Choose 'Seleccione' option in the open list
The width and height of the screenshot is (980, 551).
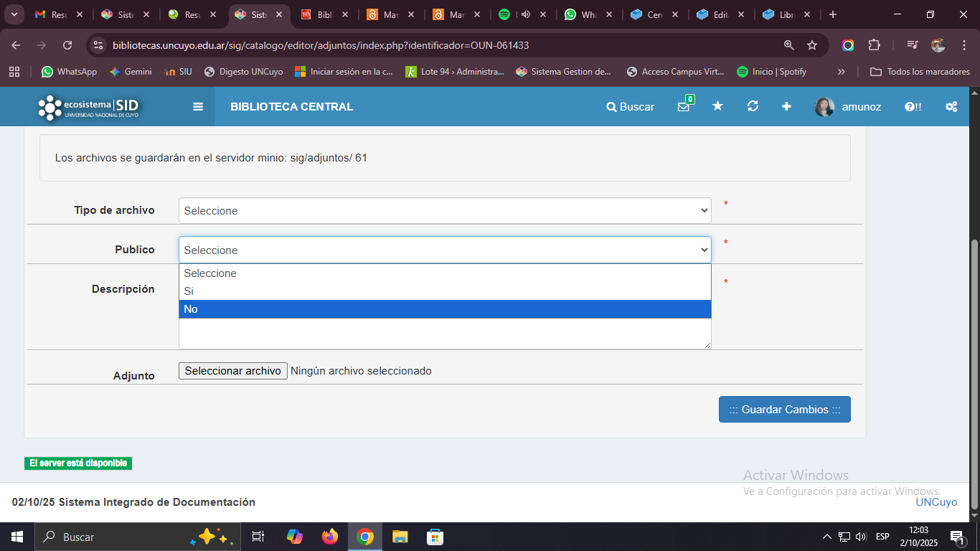tap(445, 273)
